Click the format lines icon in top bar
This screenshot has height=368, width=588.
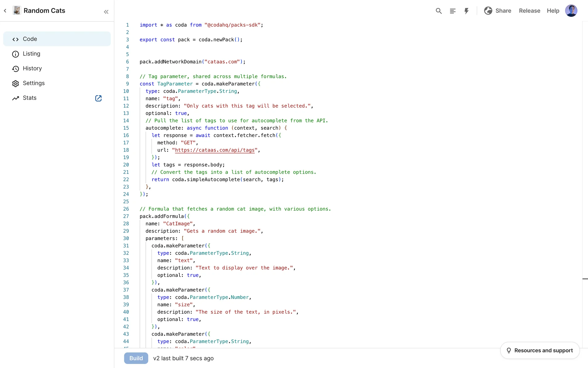pos(452,11)
